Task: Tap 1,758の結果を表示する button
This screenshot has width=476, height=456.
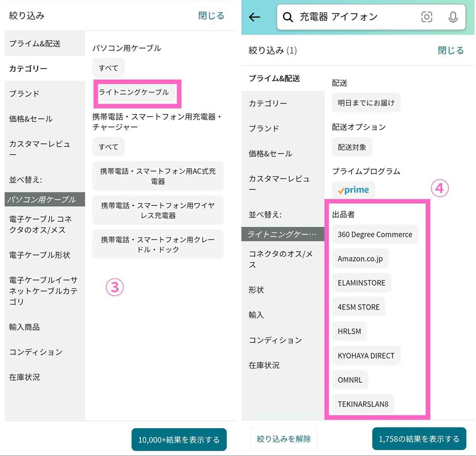Action: click(x=419, y=439)
